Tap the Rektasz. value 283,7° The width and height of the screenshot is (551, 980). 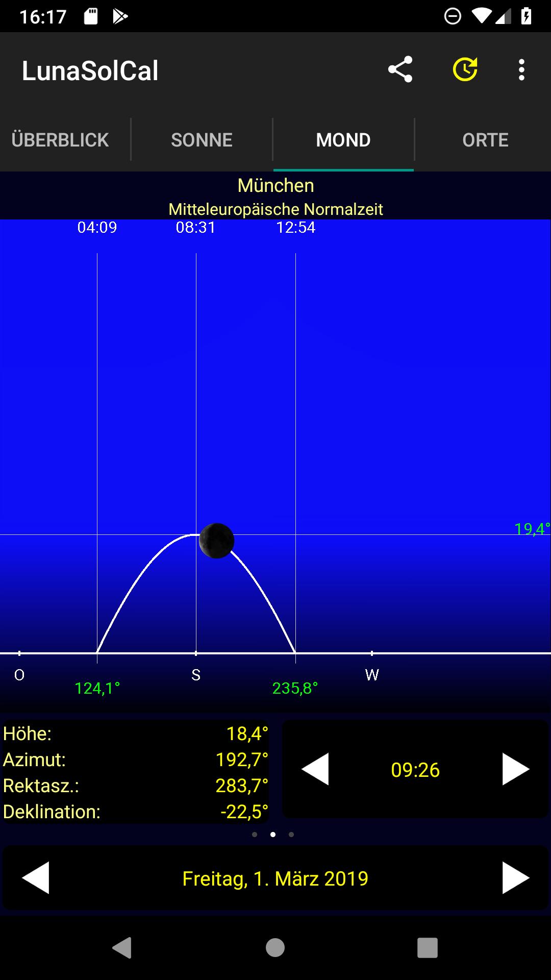[x=242, y=786]
